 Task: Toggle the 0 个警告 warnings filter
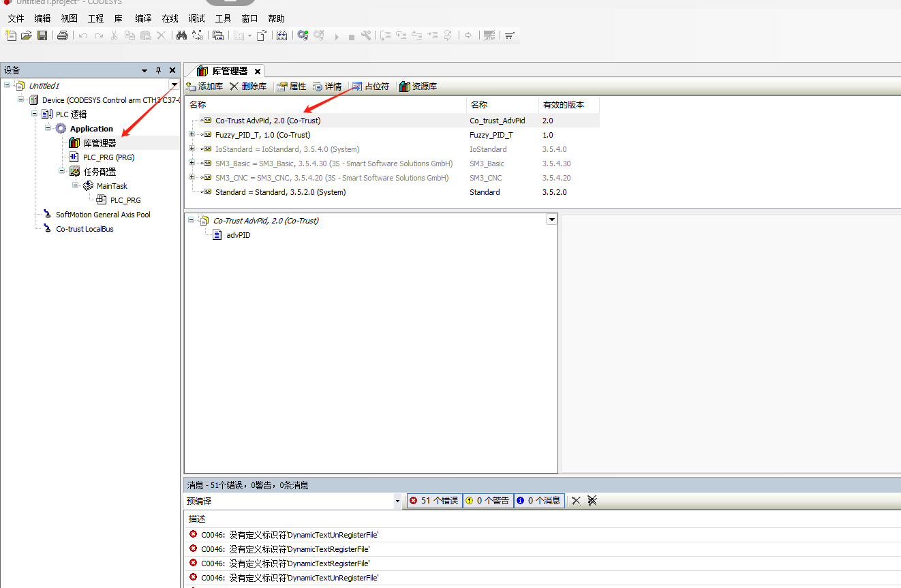487,501
